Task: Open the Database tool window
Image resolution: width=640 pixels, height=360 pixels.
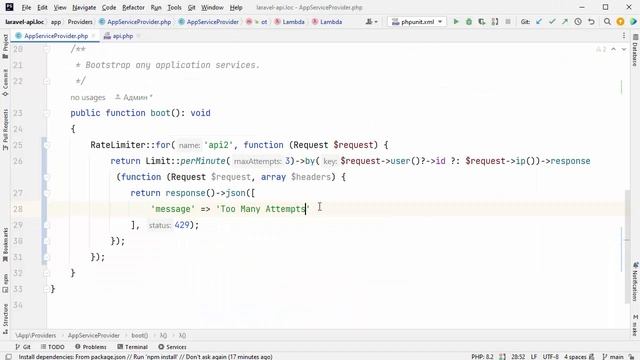Action: (x=635, y=50)
